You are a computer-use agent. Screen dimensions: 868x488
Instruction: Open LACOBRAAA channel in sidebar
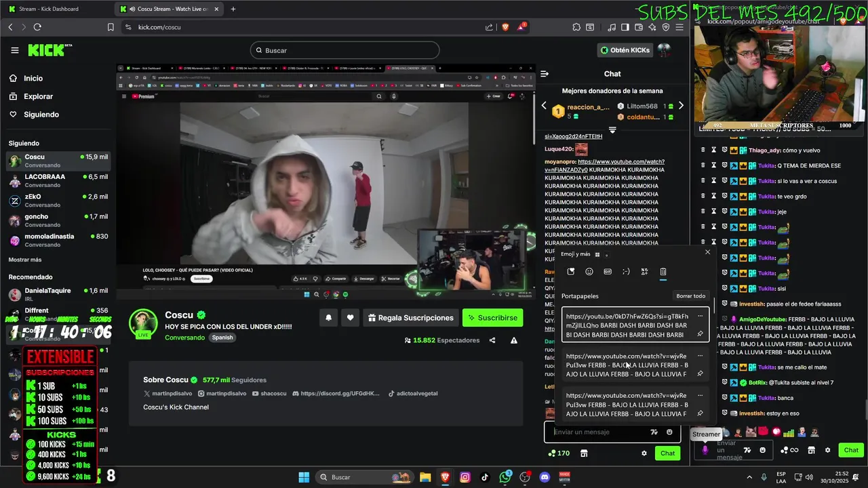pyautogui.click(x=58, y=180)
